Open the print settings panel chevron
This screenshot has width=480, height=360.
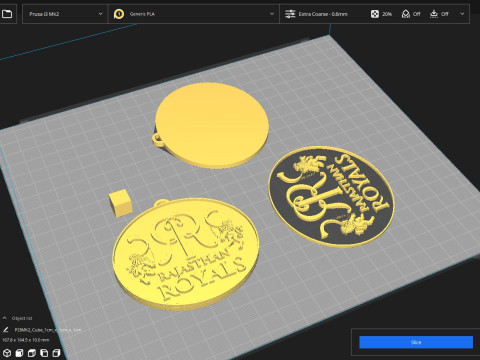pos(462,14)
